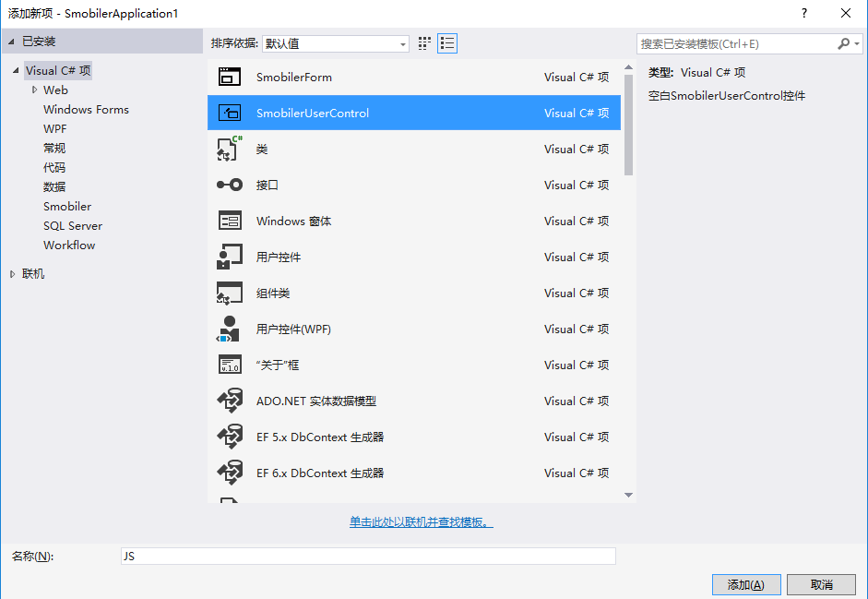The image size is (868, 599).
Task: Select the Windows Forms category
Action: [86, 109]
